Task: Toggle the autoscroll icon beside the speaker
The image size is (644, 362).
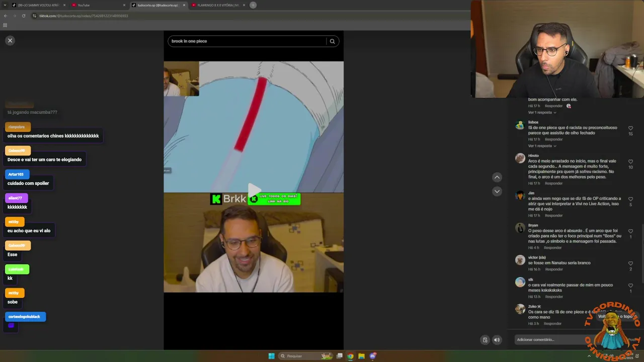Action: point(485,340)
